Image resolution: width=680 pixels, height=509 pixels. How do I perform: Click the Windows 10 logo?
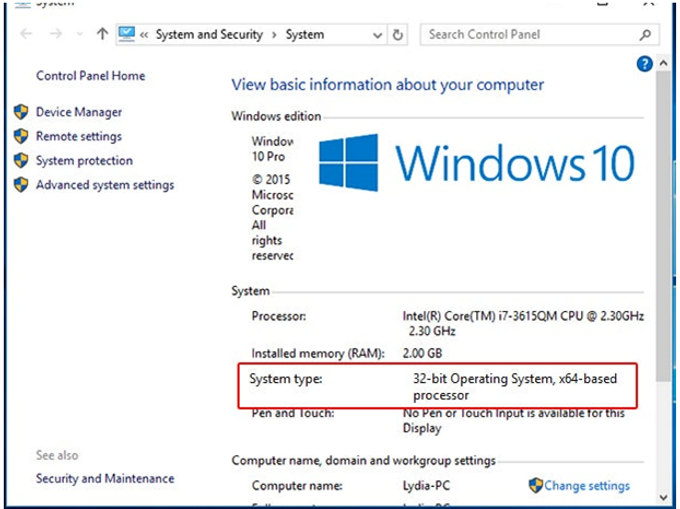click(477, 163)
